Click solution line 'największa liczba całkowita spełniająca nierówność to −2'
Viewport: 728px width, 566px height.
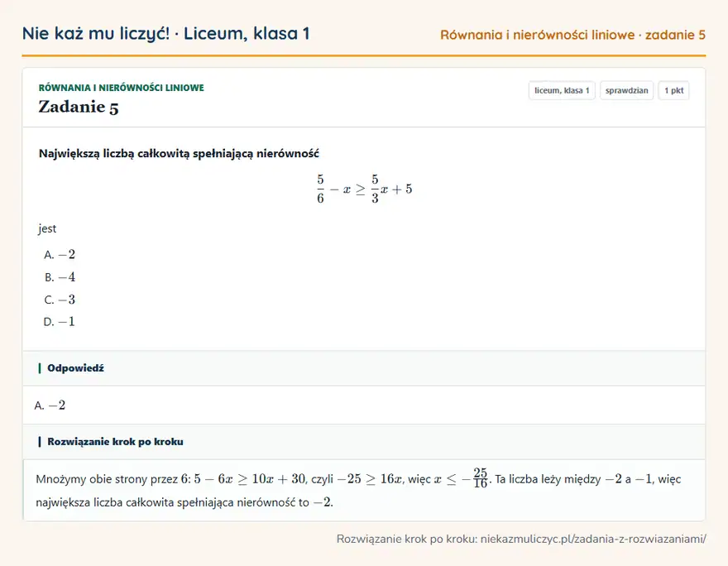[184, 502]
